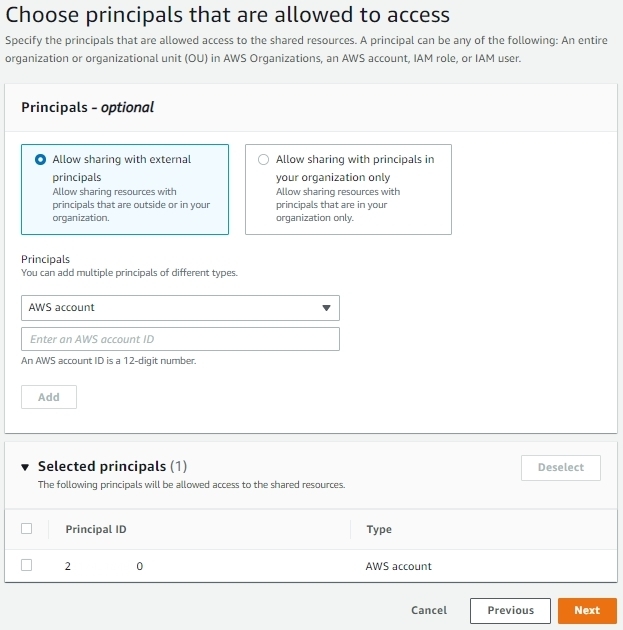Select sharing with organization principals only radio
Viewport: 623px width, 630px height.
pyautogui.click(x=263, y=160)
